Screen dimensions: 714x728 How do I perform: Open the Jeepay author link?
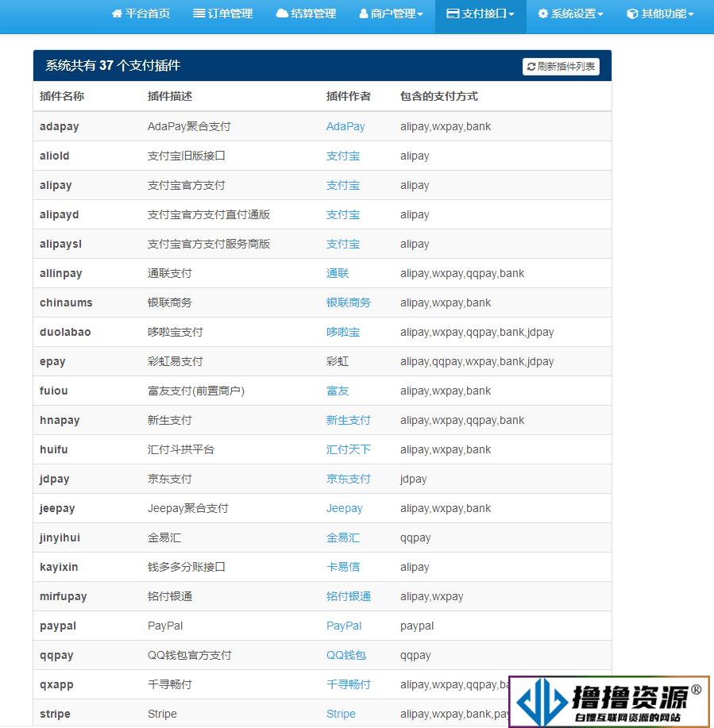pos(344,508)
